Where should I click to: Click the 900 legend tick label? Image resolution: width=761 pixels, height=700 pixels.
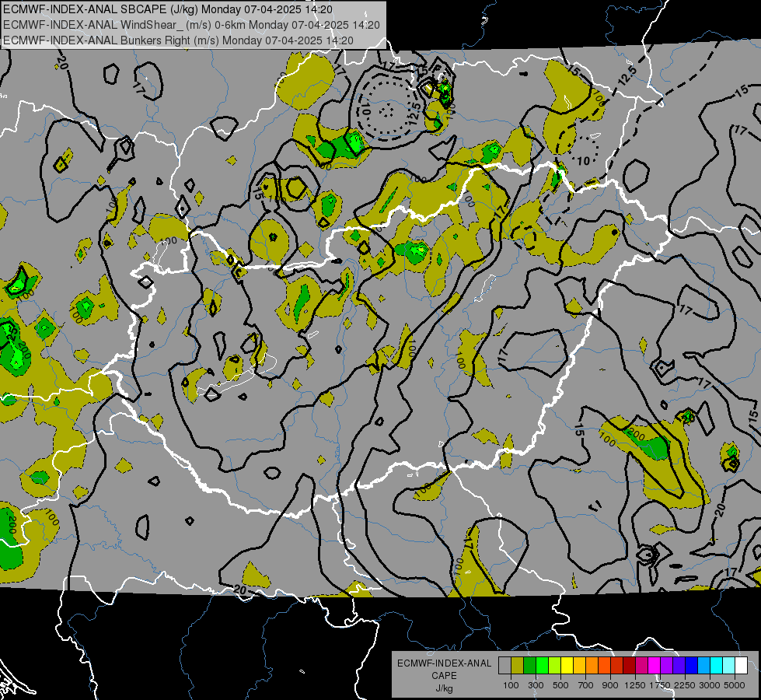point(610,685)
